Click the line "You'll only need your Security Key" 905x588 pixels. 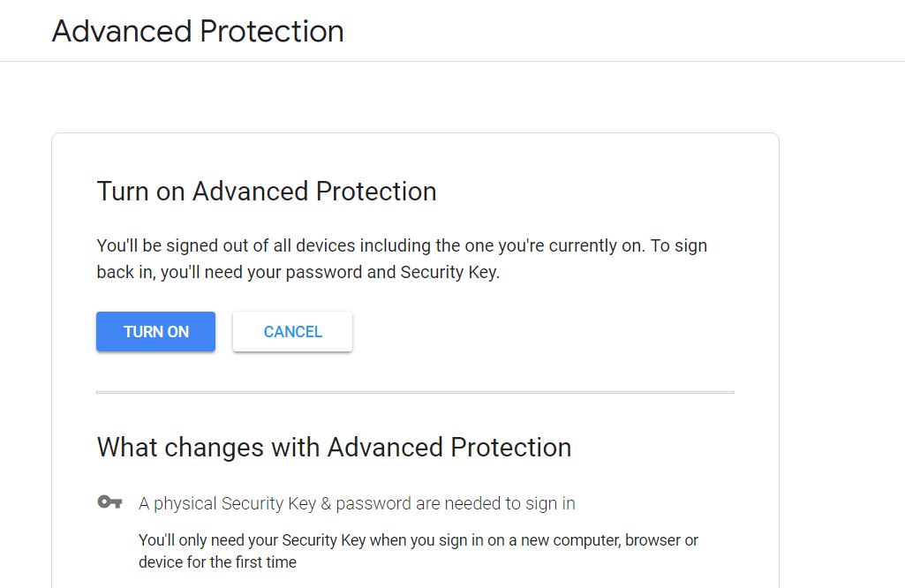click(418, 539)
